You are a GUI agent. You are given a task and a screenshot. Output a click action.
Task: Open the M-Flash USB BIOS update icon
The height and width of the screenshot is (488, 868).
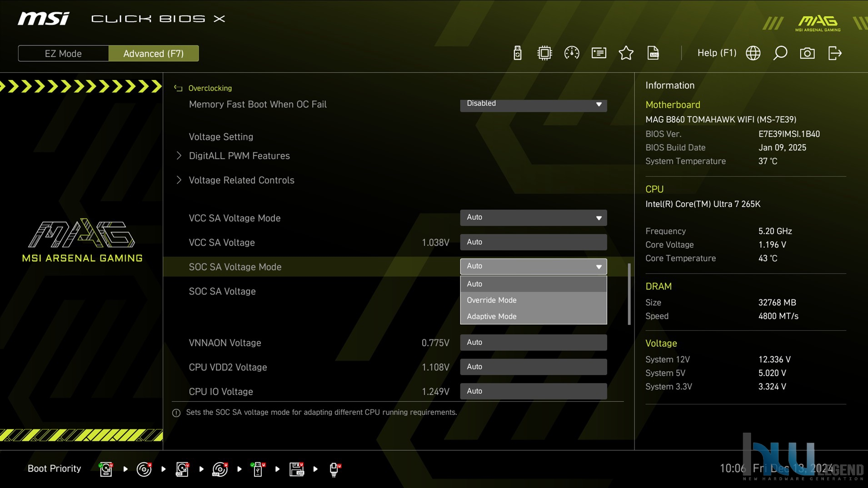pos(517,53)
